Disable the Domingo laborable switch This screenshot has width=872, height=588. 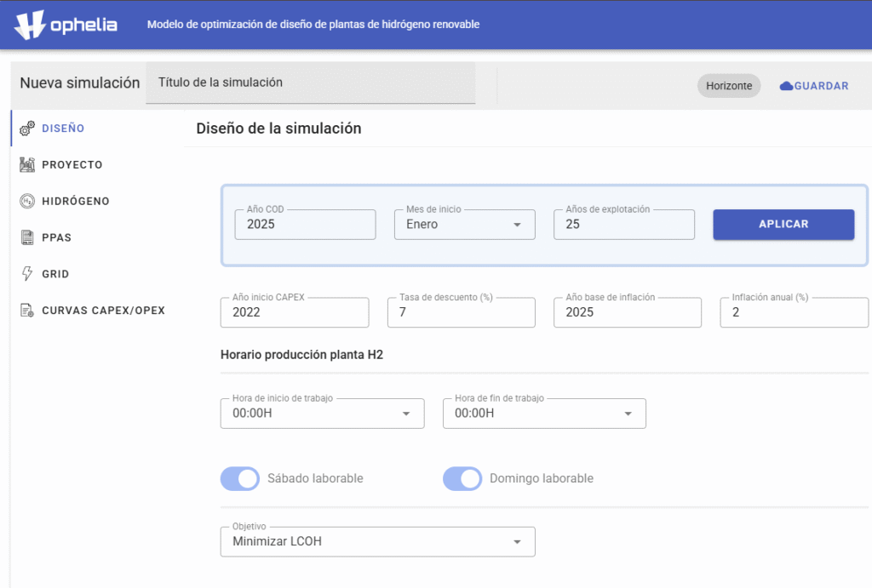(462, 479)
